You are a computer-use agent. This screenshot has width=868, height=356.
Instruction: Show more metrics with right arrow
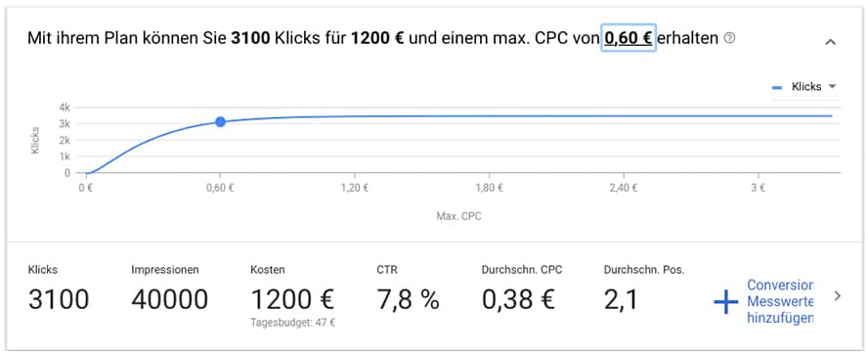(838, 296)
